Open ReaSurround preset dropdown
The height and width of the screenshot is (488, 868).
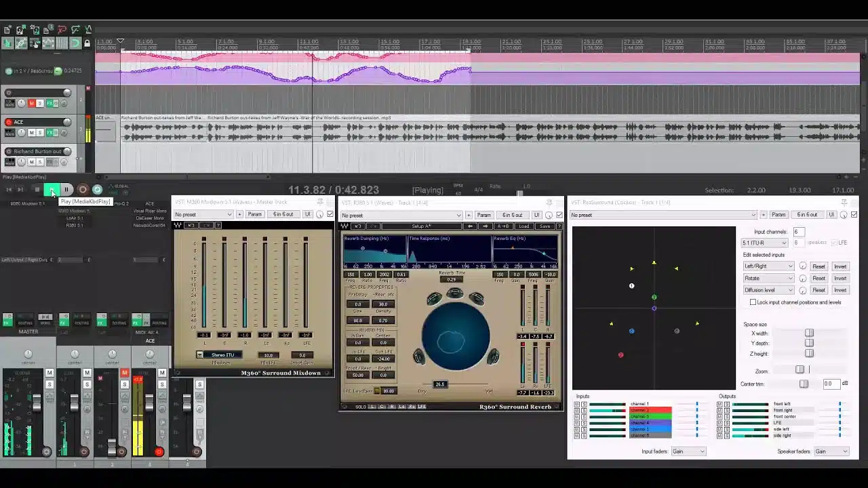664,215
